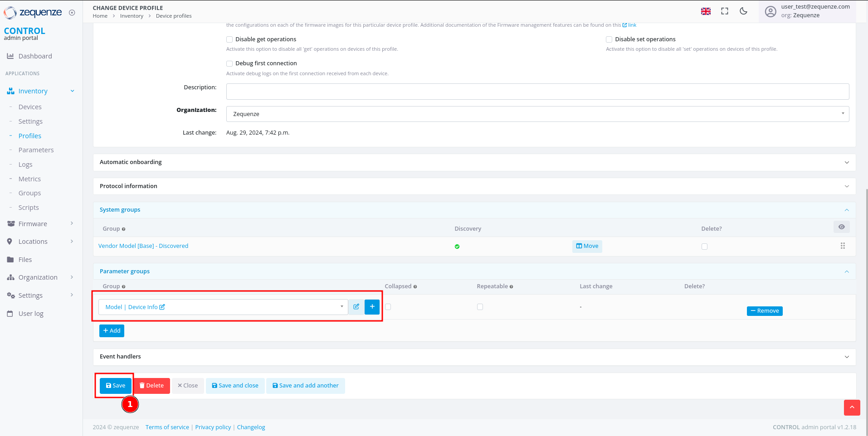Image resolution: width=868 pixels, height=436 pixels.
Task: Click the scroll-to-top red arrow button
Action: point(852,407)
